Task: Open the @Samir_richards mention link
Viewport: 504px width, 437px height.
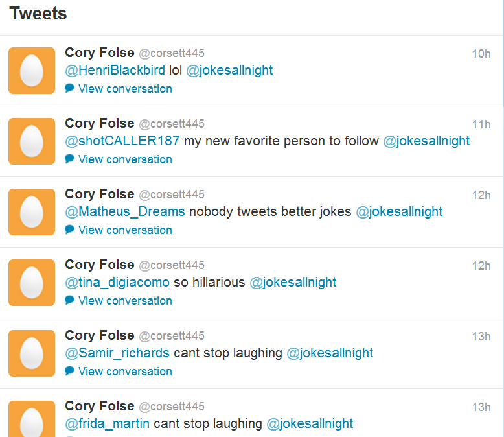Action: (117, 353)
